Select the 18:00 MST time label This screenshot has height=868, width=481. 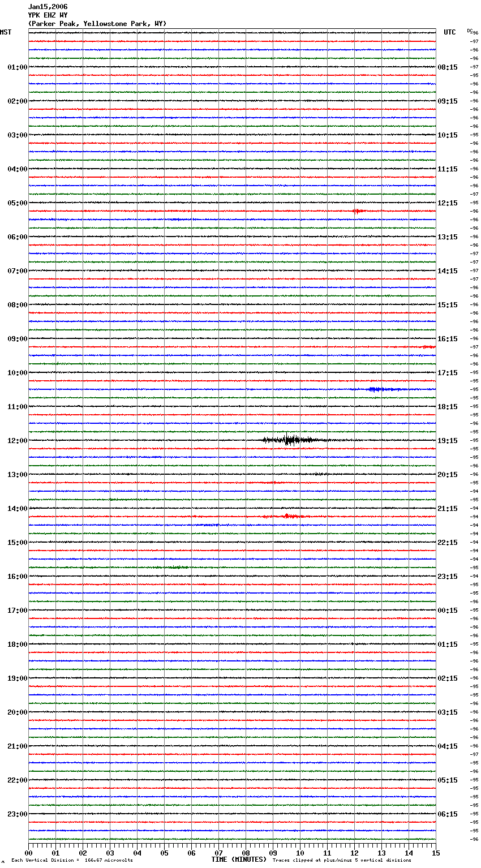18,644
